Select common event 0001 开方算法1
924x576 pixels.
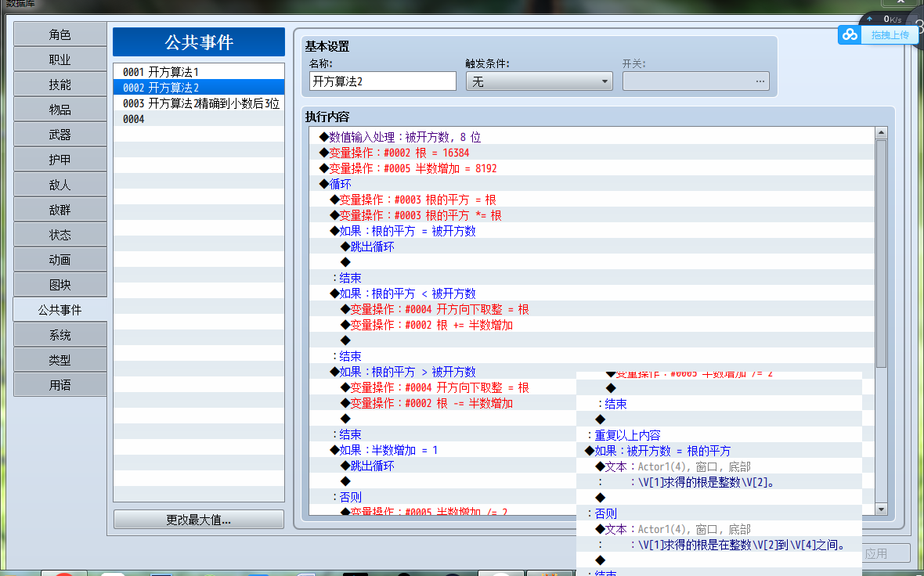tap(199, 72)
